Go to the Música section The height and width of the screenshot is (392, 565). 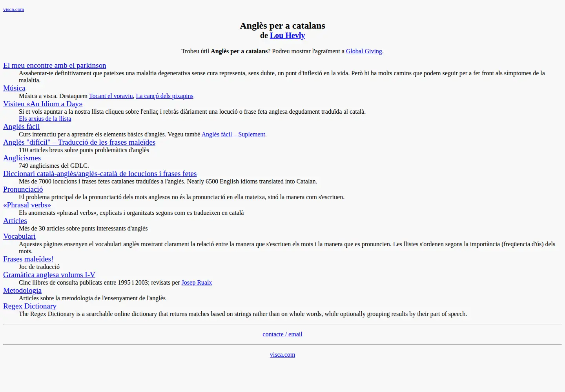coord(14,88)
